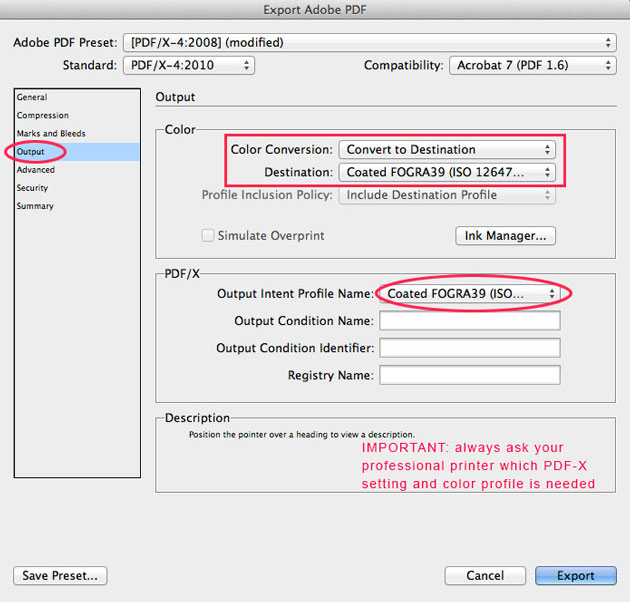Select General in the sidebar list
Image resolution: width=630 pixels, height=602 pixels.
[x=32, y=98]
